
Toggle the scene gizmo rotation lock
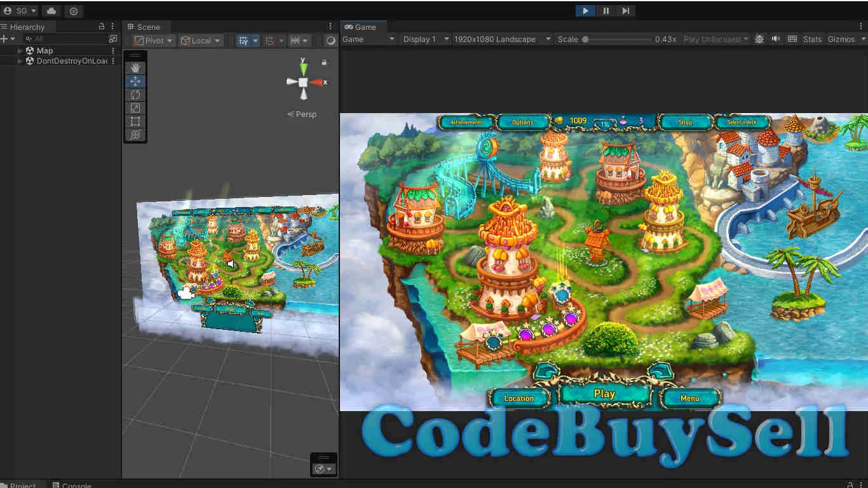324,62
